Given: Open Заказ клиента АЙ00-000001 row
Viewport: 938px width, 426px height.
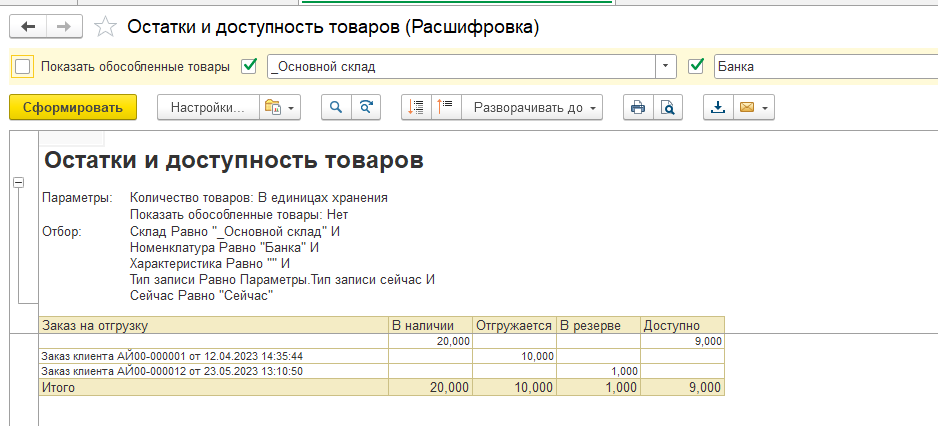Looking at the screenshot, I should coord(214,356).
